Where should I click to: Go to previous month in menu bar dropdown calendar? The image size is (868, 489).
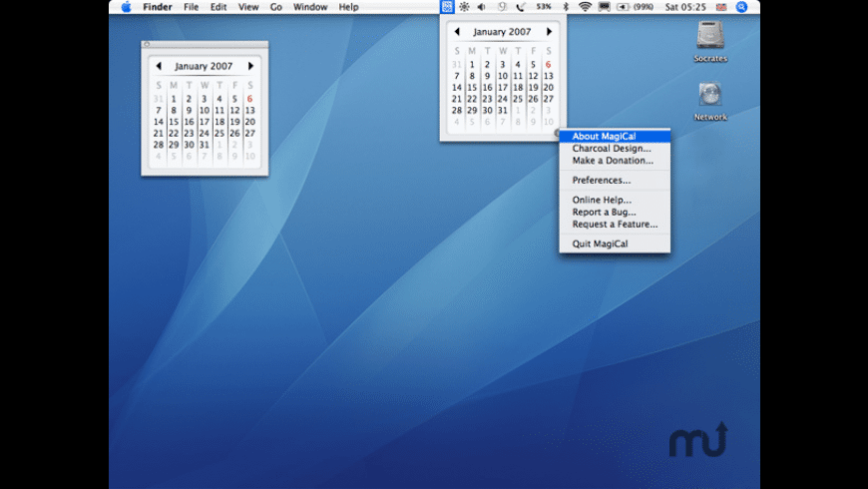click(457, 32)
